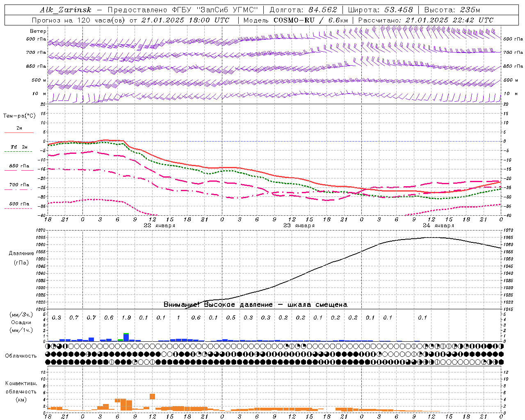This screenshot has height=420, width=525.
Task: Click the (гПа) unit label under Давление
Action: pos(21,262)
